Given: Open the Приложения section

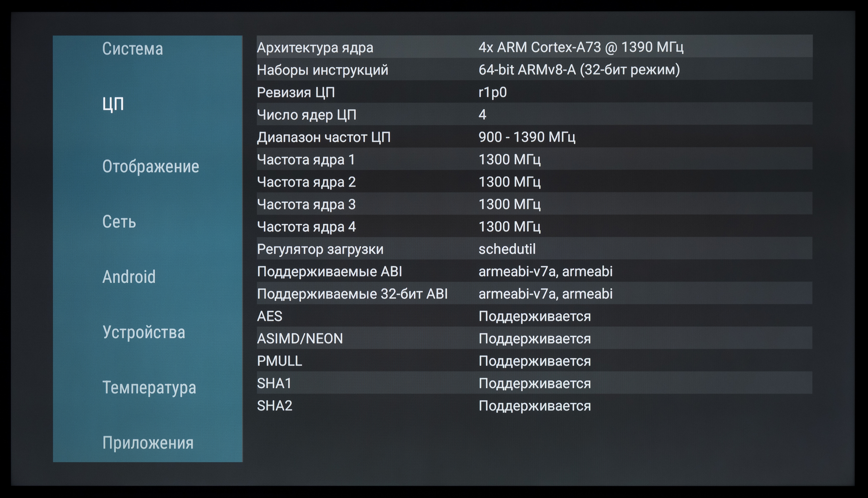Looking at the screenshot, I should pyautogui.click(x=148, y=443).
